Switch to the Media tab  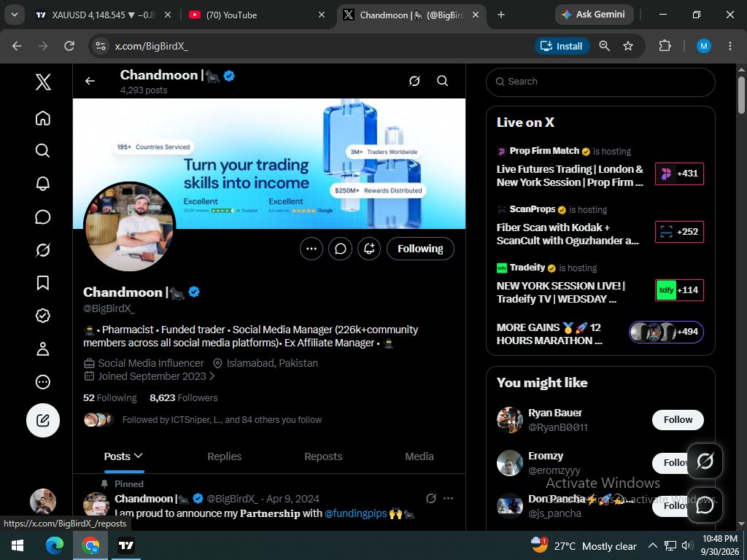[x=419, y=456]
